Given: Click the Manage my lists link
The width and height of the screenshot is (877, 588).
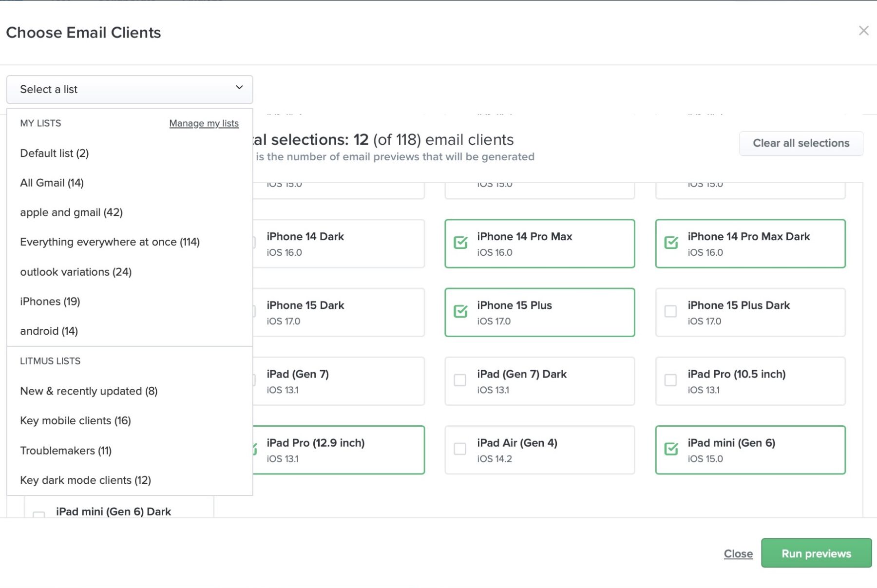Looking at the screenshot, I should [x=204, y=123].
